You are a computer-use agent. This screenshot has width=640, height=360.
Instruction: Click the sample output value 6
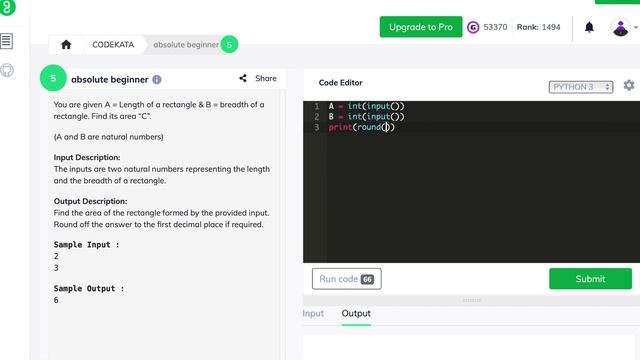[56, 300]
